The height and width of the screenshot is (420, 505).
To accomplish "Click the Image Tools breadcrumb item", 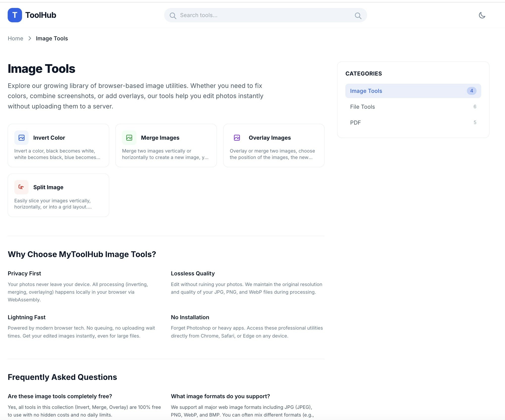I will click(x=52, y=38).
